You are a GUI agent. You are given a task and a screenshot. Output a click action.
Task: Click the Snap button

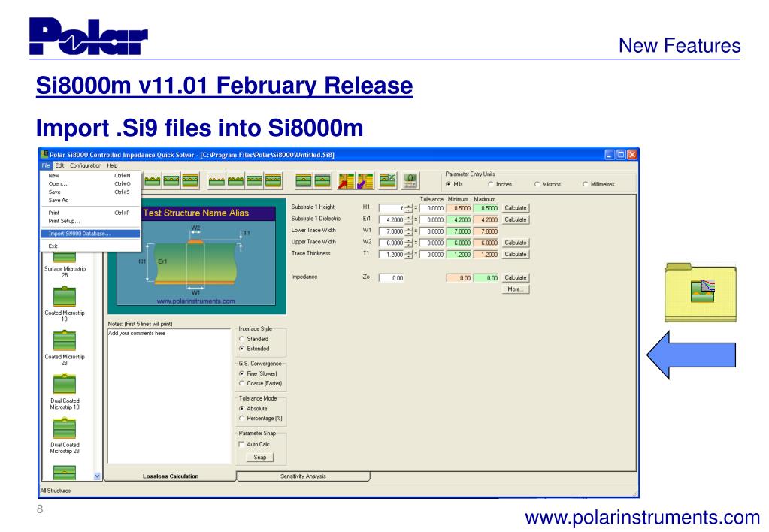[260, 458]
